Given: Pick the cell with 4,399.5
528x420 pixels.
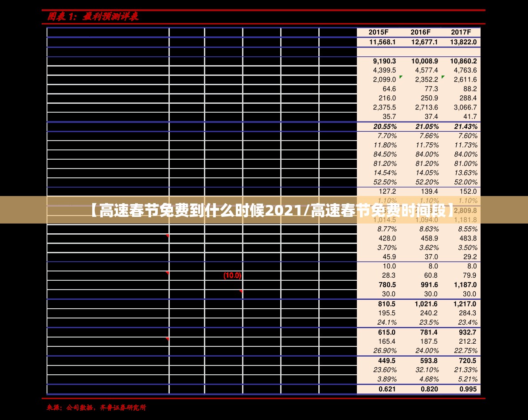Looking at the screenshot, I should [x=384, y=71].
